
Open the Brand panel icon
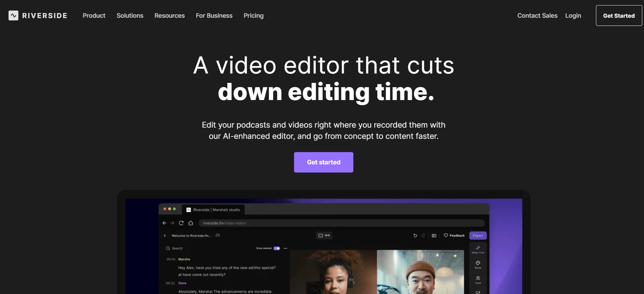(478, 264)
